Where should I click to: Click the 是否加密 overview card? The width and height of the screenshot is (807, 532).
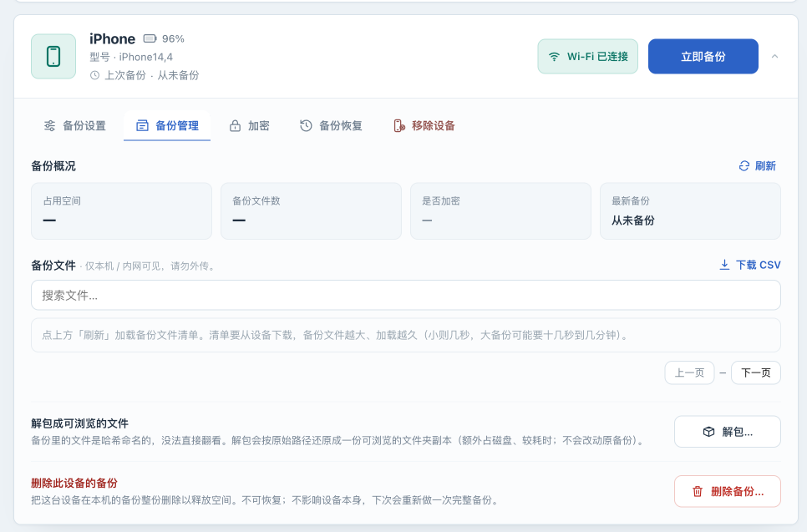pyautogui.click(x=500, y=211)
